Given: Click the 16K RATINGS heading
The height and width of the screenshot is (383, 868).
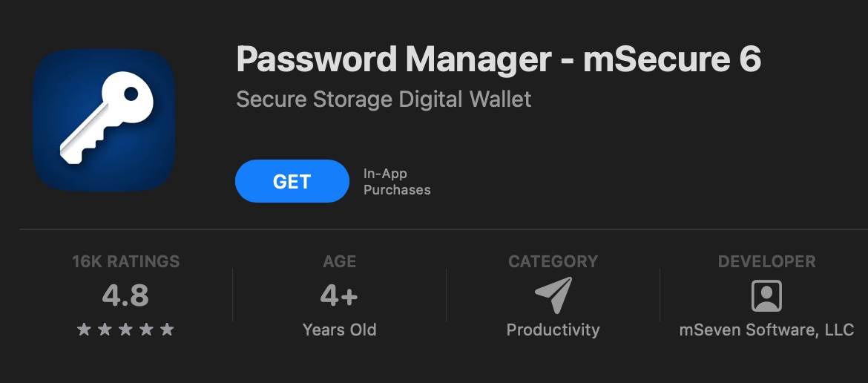Looking at the screenshot, I should tap(125, 261).
